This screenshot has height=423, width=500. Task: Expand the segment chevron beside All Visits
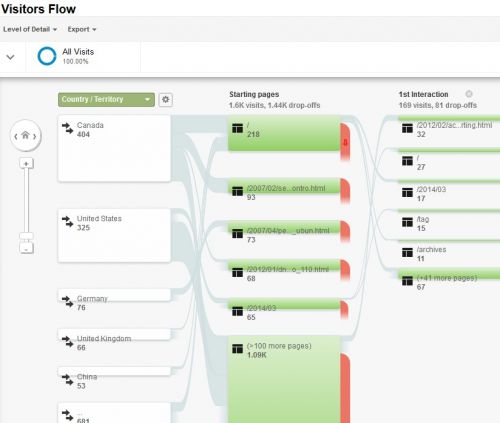pyautogui.click(x=11, y=57)
